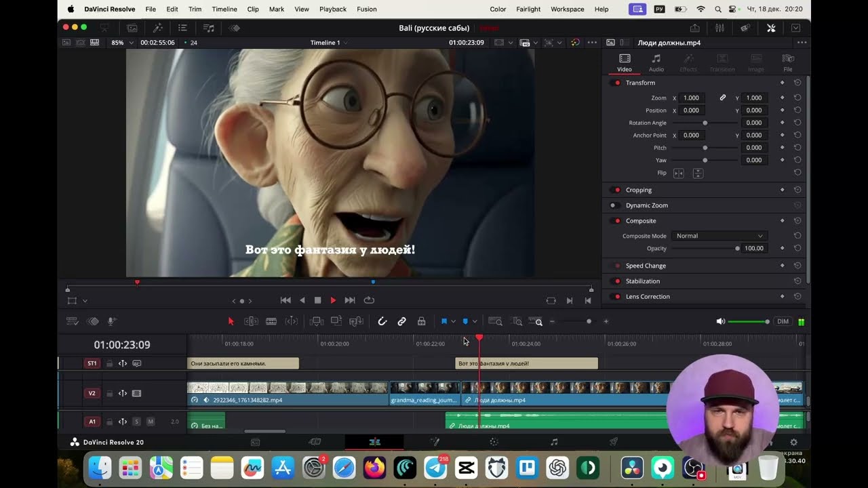Toggle the Stabilization enable switch

pyautogui.click(x=616, y=281)
